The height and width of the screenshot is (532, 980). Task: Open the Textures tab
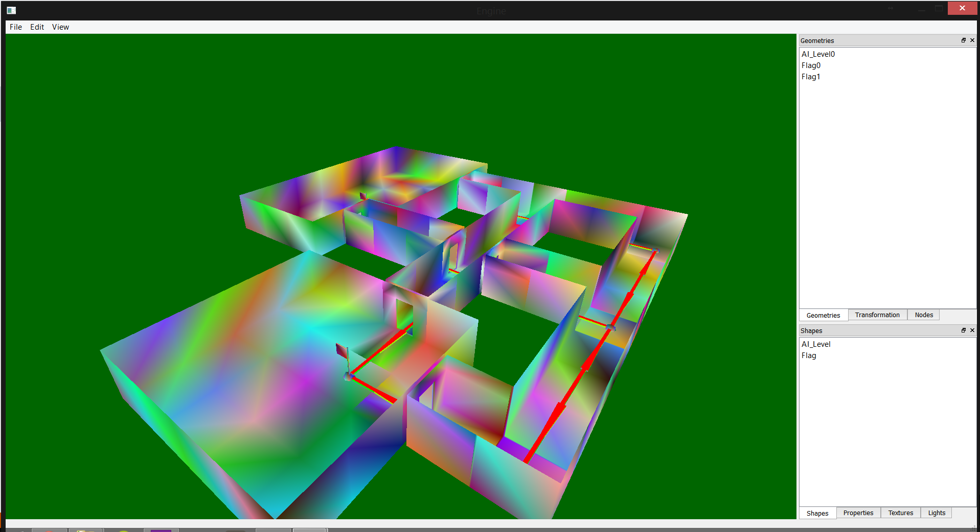click(x=900, y=513)
